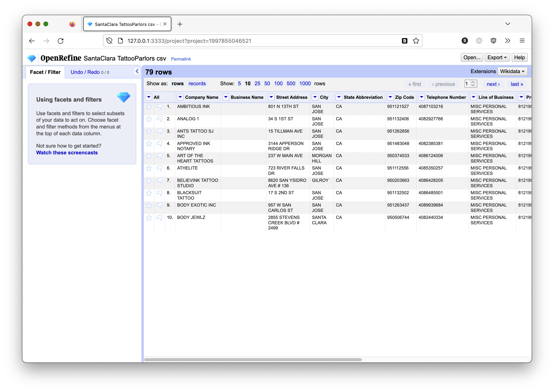Show more extensions via double chevron

click(x=507, y=41)
